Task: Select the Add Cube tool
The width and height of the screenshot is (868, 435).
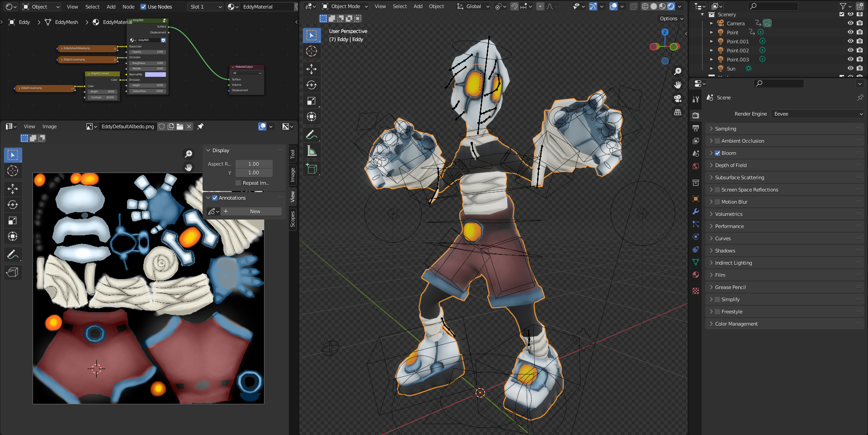Action: click(311, 169)
